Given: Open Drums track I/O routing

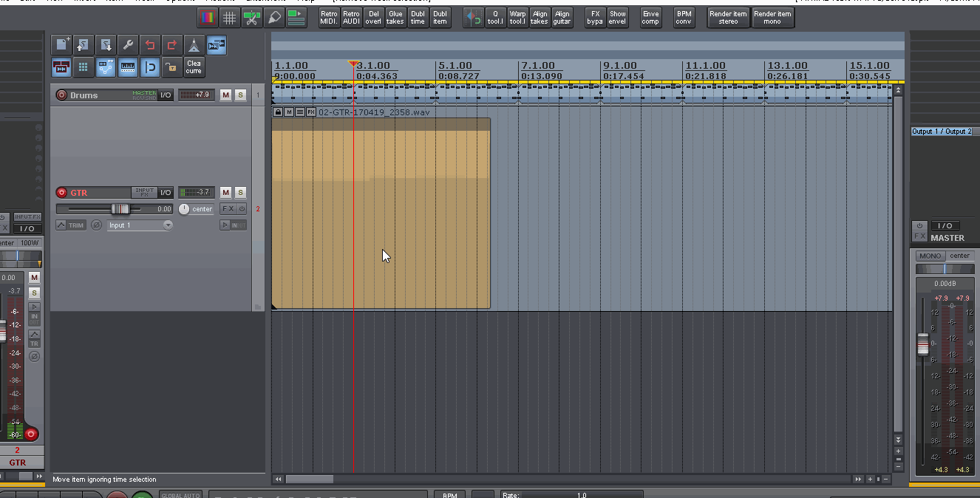Looking at the screenshot, I should tap(166, 95).
